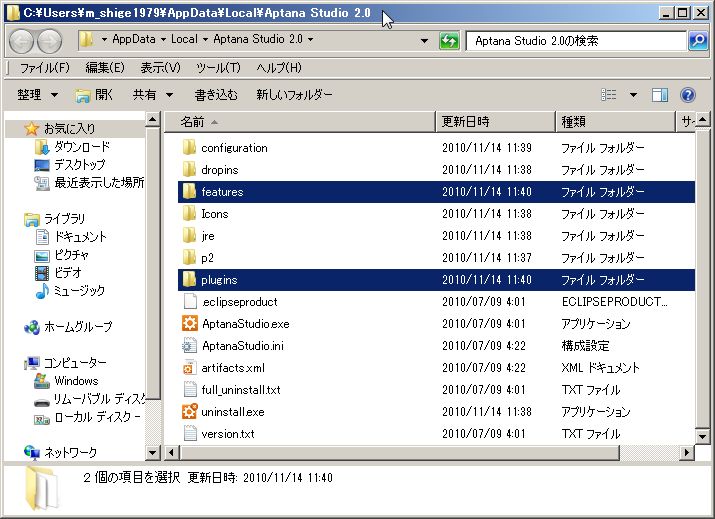Image resolution: width=715 pixels, height=519 pixels.
Task: Open リムーバブル ディスク drive
Action: tap(100, 399)
